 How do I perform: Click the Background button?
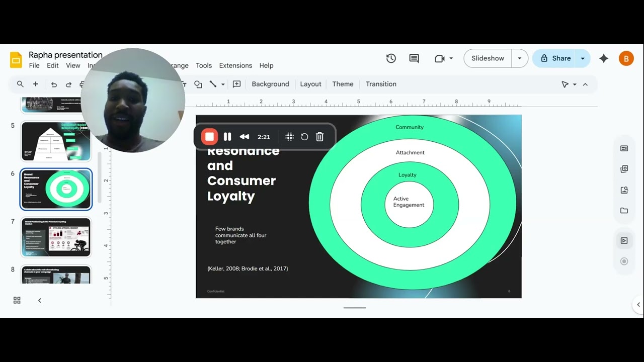pos(270,84)
